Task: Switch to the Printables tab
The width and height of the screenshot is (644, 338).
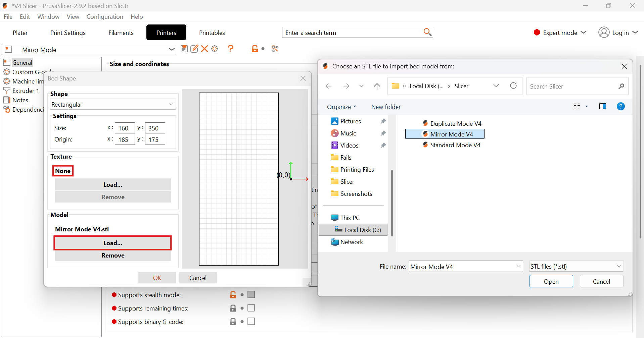Action: [212, 33]
